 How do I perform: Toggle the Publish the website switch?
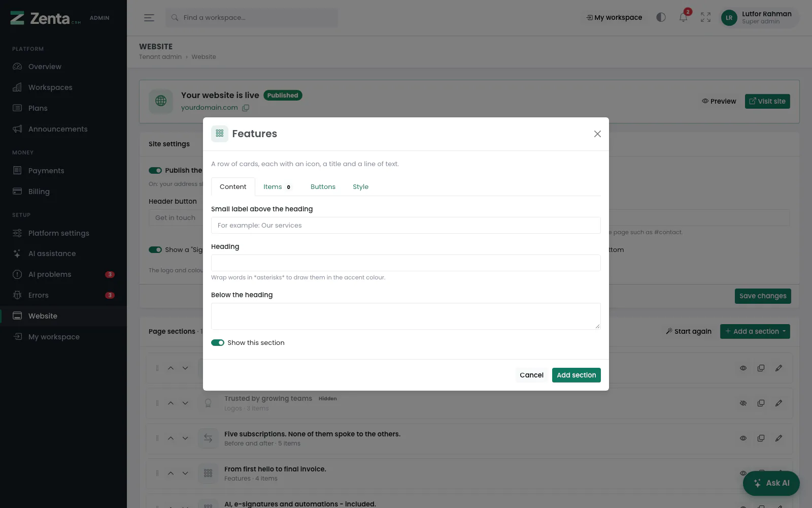pyautogui.click(x=155, y=171)
